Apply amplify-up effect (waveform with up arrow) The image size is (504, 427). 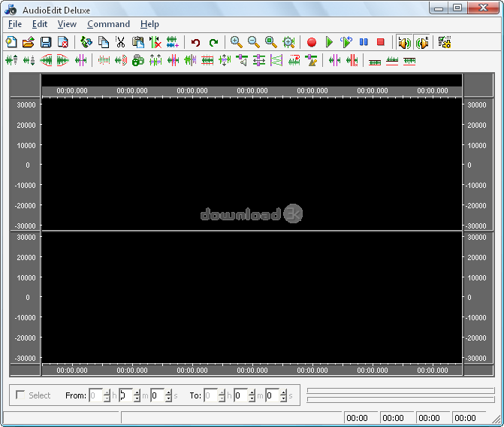click(11, 60)
